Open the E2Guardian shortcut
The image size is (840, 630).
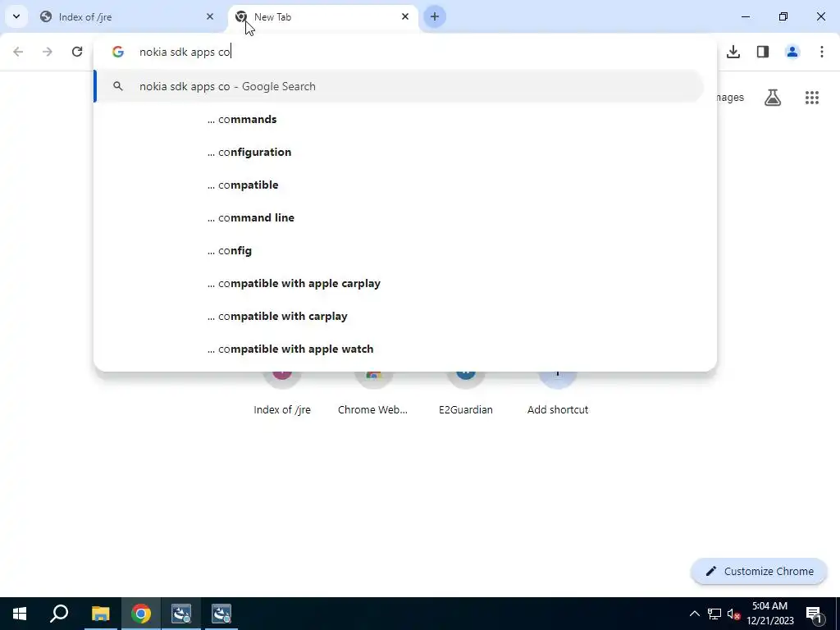point(466,394)
